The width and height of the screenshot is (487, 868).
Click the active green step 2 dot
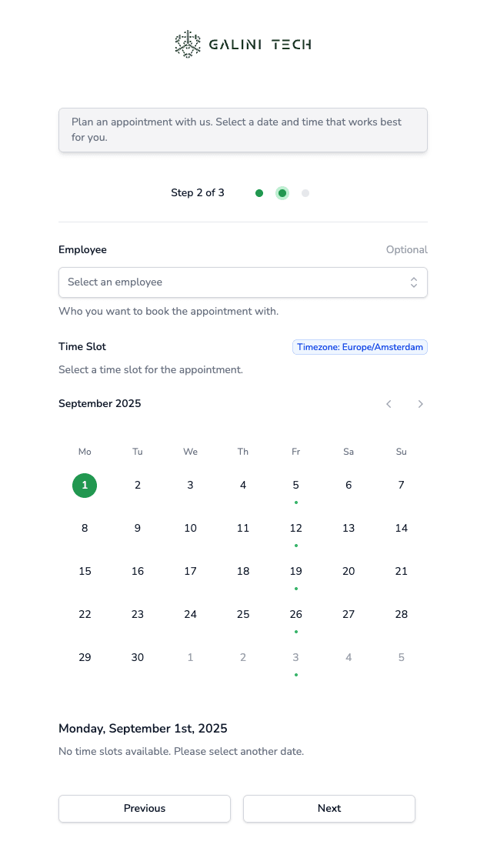[x=282, y=193]
